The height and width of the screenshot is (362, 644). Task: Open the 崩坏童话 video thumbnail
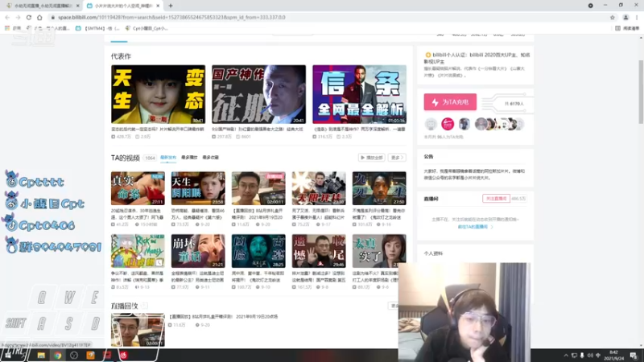(x=198, y=251)
